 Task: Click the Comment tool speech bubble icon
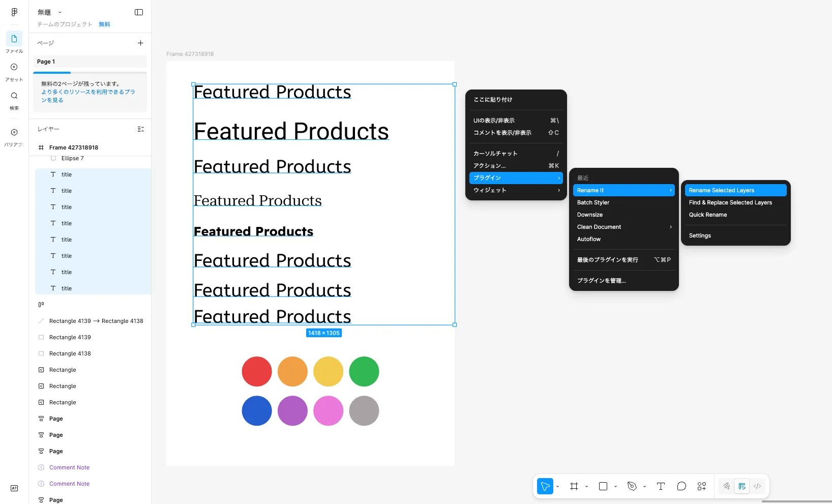681,486
